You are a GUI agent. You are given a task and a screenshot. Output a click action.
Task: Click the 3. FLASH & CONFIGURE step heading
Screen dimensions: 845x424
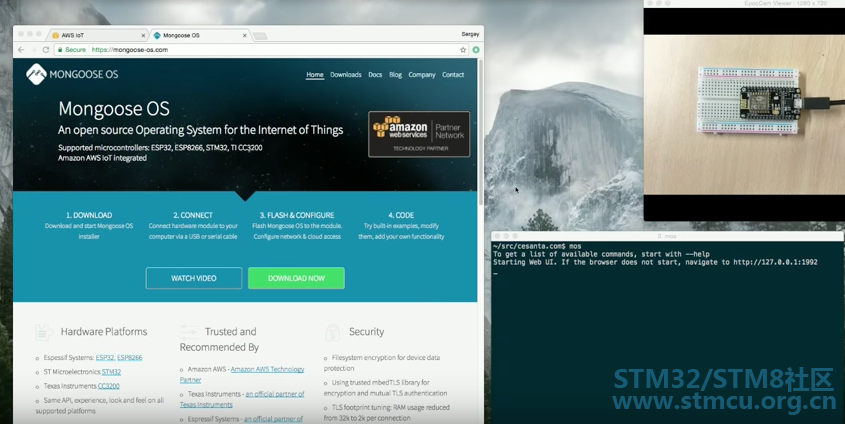[297, 215]
